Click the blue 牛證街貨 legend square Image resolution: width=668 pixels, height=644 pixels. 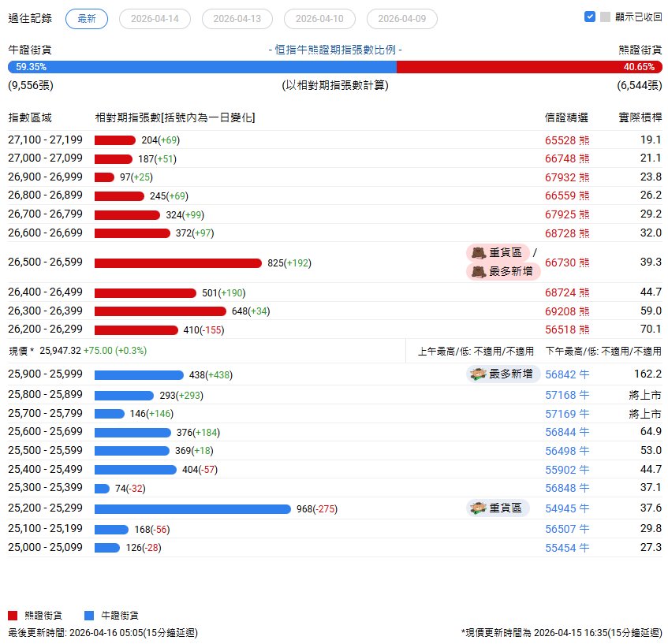tap(89, 616)
